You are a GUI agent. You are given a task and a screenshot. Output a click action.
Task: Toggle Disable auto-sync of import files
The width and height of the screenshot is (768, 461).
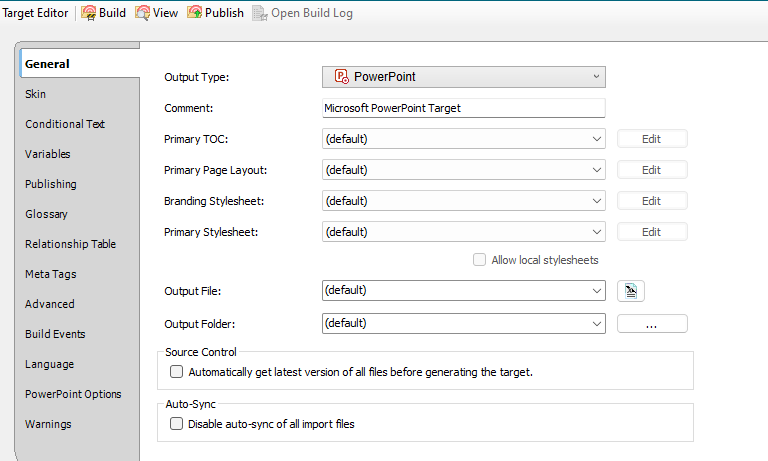177,424
